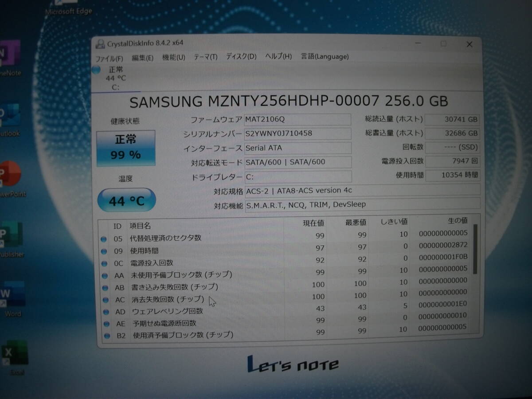Select the 電源投入回数 attribute row
The width and height of the screenshot is (532, 399).
pos(286,261)
